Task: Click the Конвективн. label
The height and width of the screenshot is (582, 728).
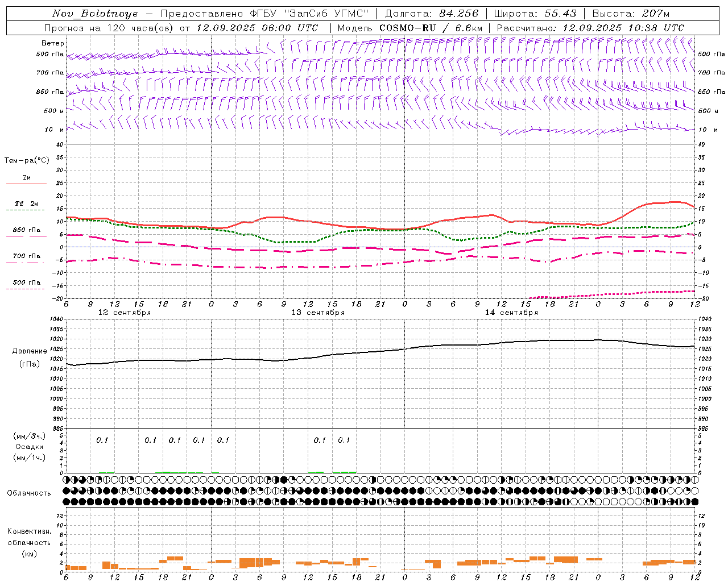Action: (x=30, y=531)
